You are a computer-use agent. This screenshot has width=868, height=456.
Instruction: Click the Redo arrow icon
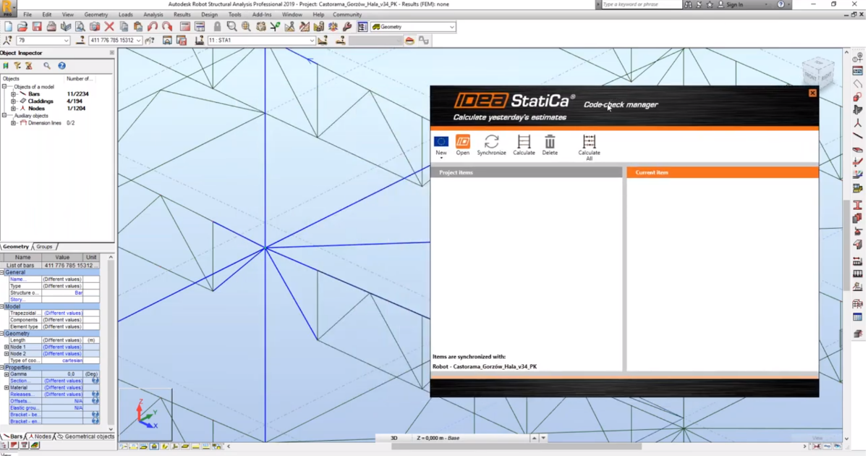[167, 27]
